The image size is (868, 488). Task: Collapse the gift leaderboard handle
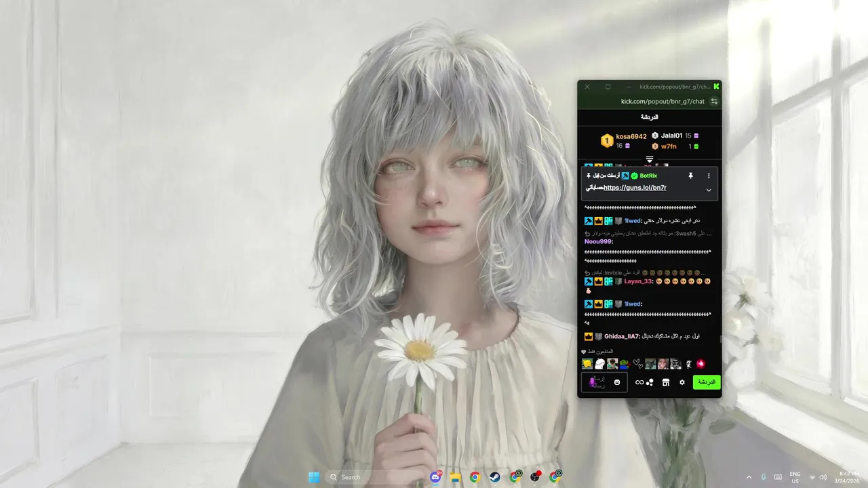click(649, 159)
